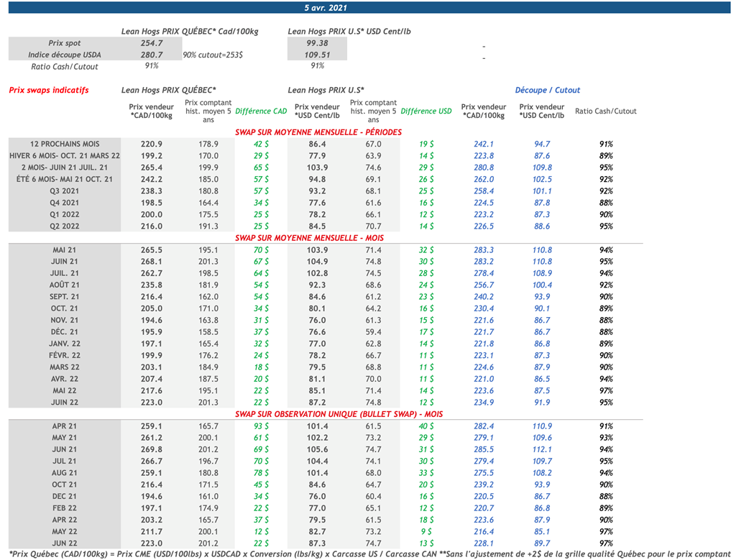
Task: Click 268.1 in the JUIN 21 row
Action: (x=151, y=262)
